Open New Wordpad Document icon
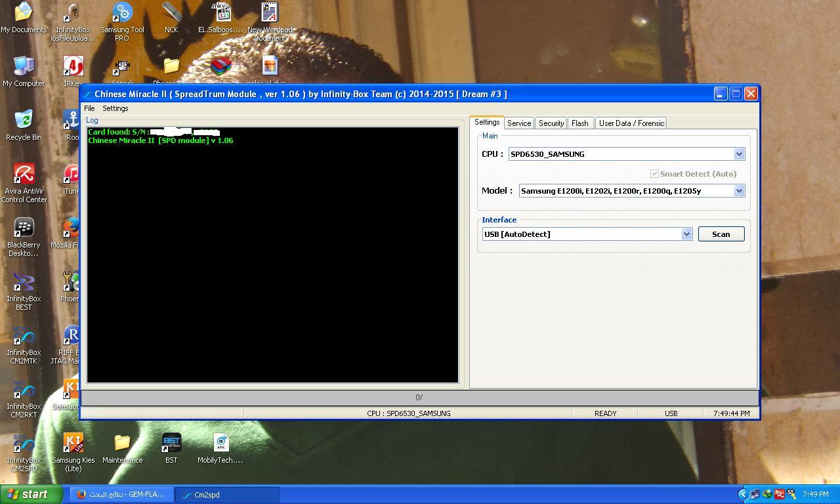This screenshot has height=504, width=840. coord(270,22)
